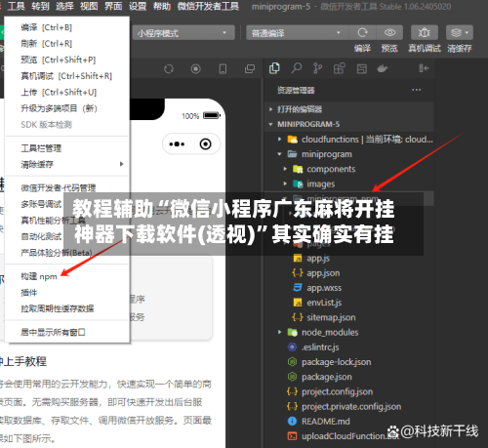This screenshot has width=488, height=448.
Task: Open the 设置 menu
Action: [138, 6]
